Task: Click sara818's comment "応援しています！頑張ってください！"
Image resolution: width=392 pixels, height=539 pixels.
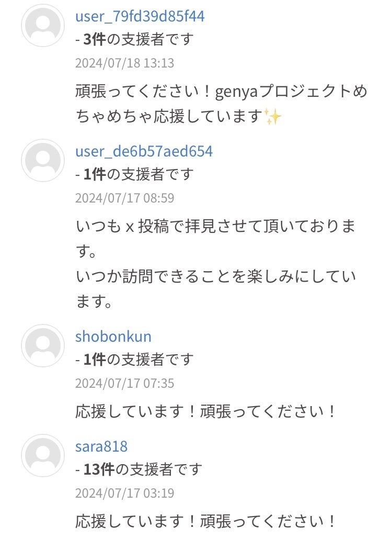Action: pyautogui.click(x=206, y=521)
